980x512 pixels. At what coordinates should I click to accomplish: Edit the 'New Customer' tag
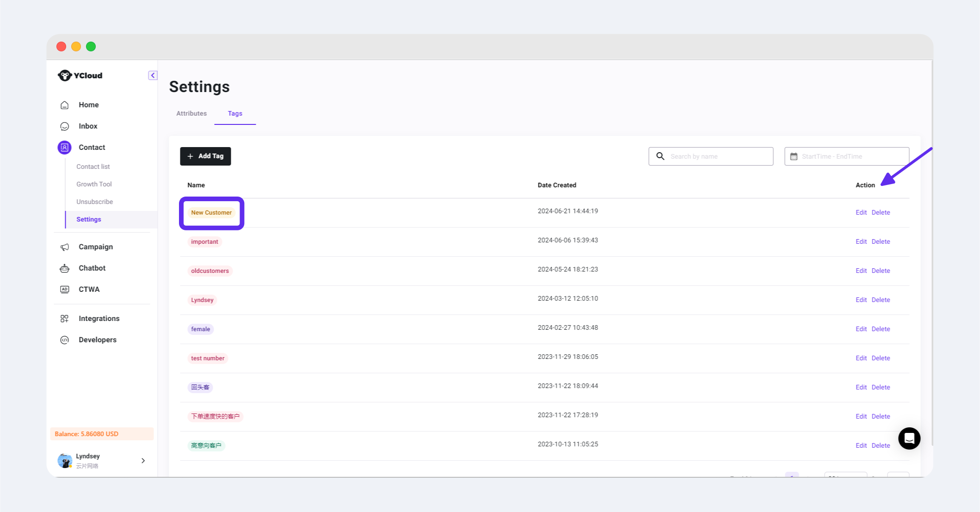(x=861, y=212)
